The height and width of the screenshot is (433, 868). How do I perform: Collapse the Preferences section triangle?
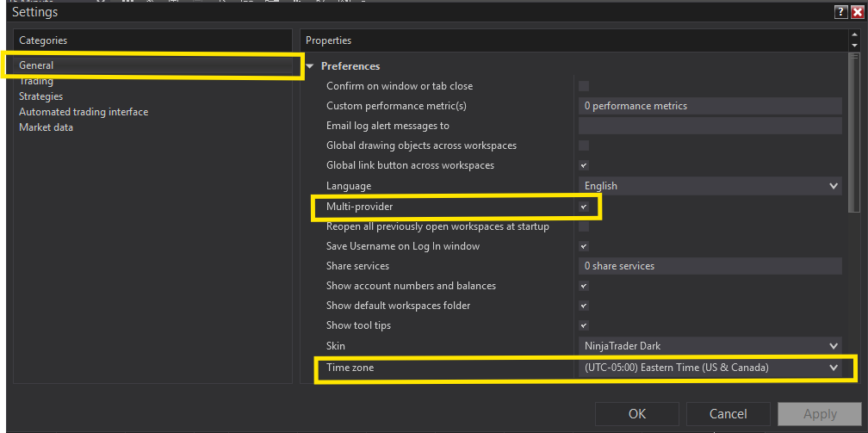[x=310, y=66]
